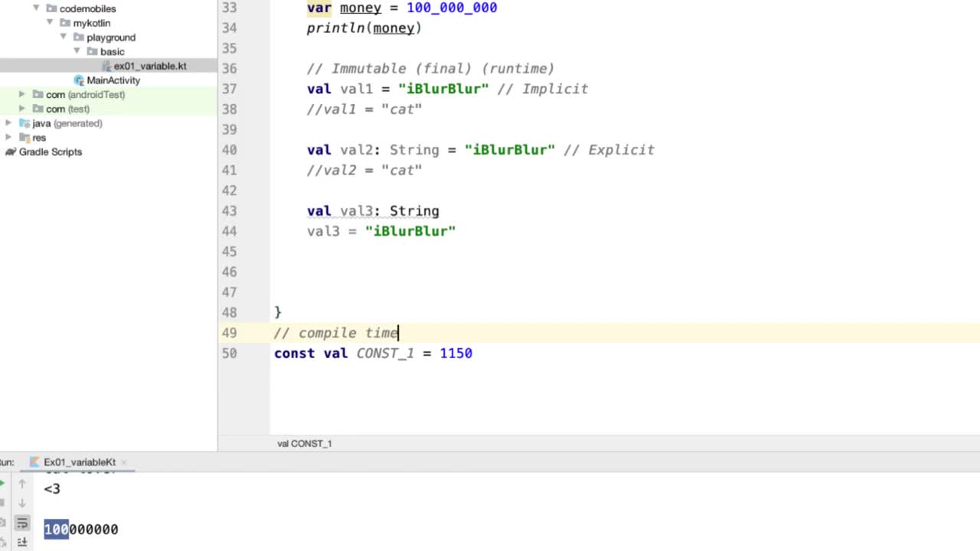
Task: Select the res folder icon
Action: coord(25,137)
